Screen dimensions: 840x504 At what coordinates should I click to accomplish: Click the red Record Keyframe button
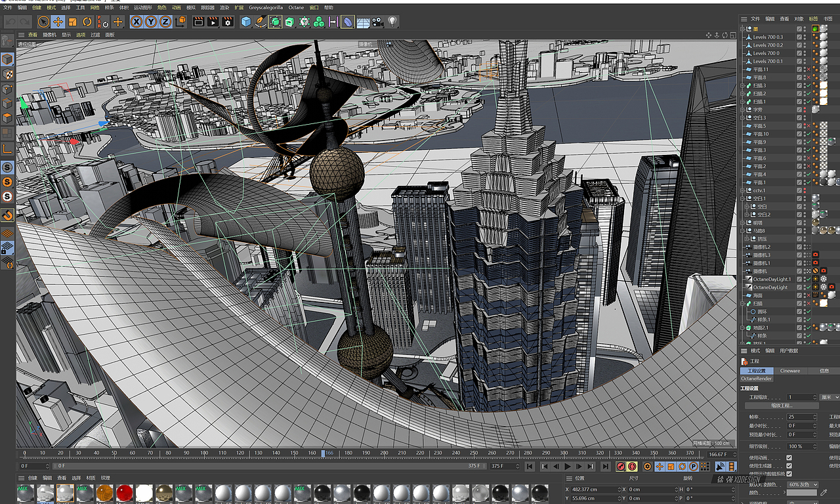[620, 467]
